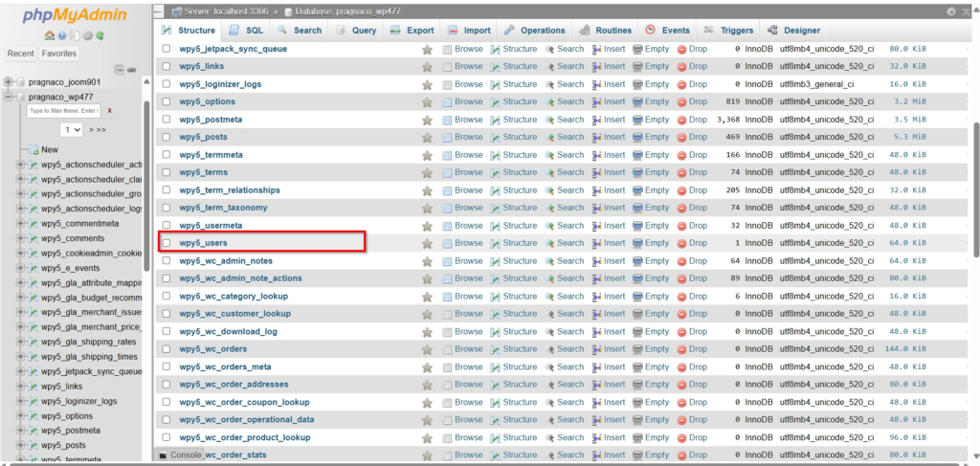980x466 pixels.
Task: Tick wpy5_posts checkbox
Action: coord(167,137)
